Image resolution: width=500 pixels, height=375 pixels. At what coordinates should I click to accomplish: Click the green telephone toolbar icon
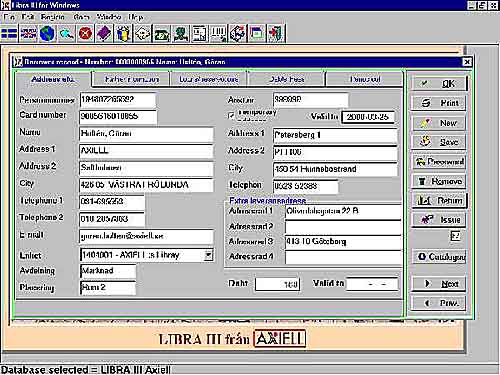click(x=161, y=34)
